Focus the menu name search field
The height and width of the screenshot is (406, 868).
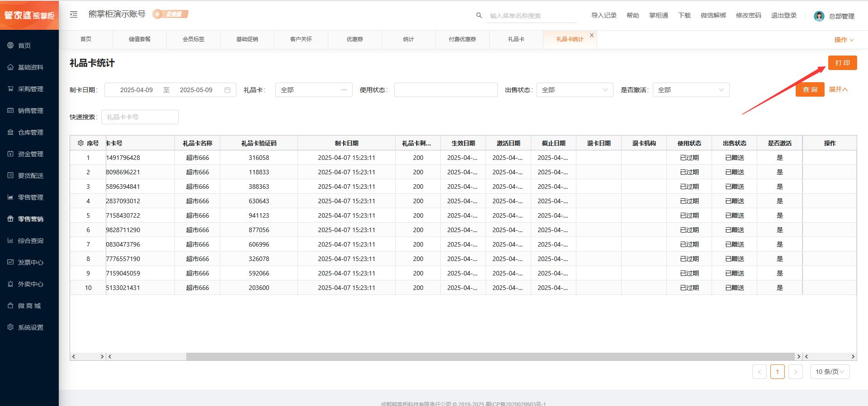532,16
